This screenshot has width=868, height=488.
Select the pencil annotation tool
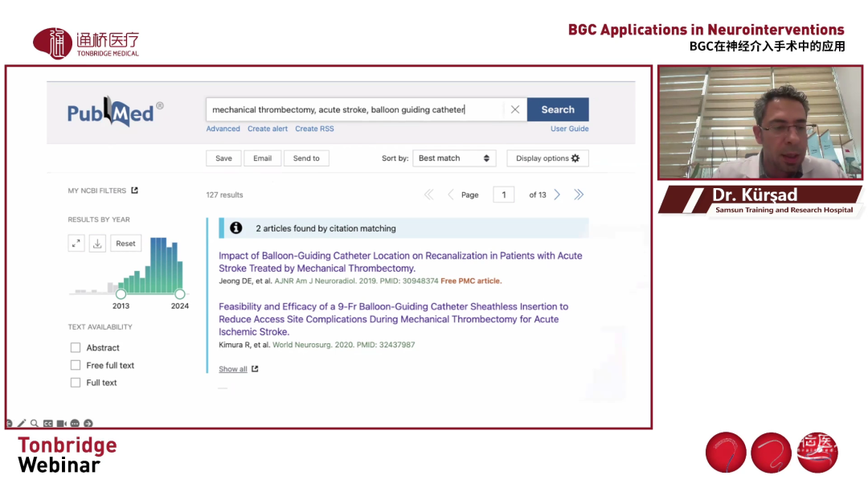pyautogui.click(x=22, y=423)
